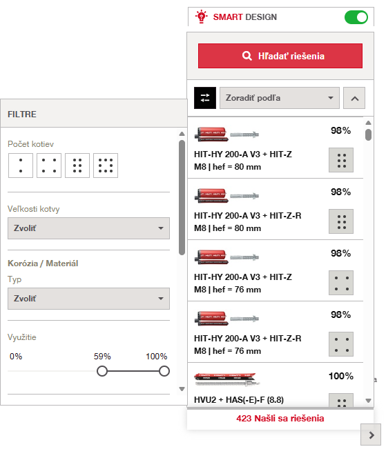Select the eight-anchor layout filter

(x=105, y=165)
